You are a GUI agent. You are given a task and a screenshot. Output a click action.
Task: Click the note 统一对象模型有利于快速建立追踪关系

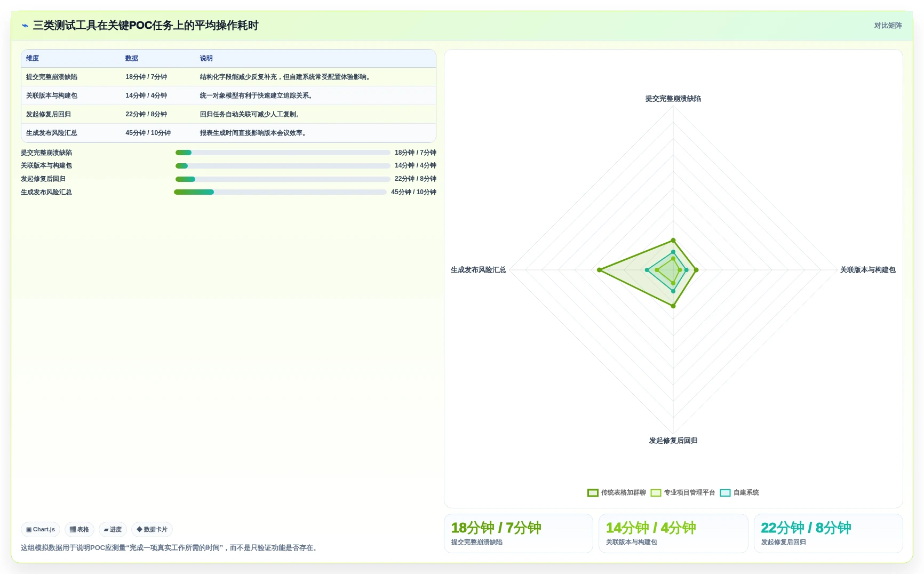[x=257, y=95]
